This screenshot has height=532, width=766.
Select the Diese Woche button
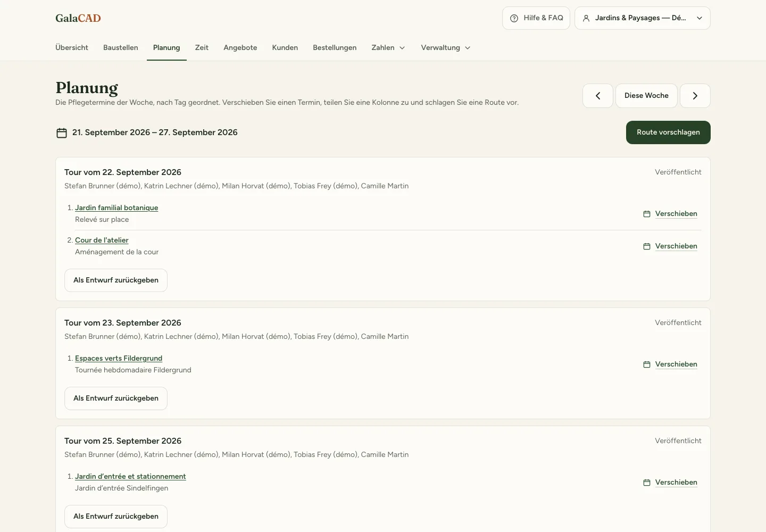[646, 96]
